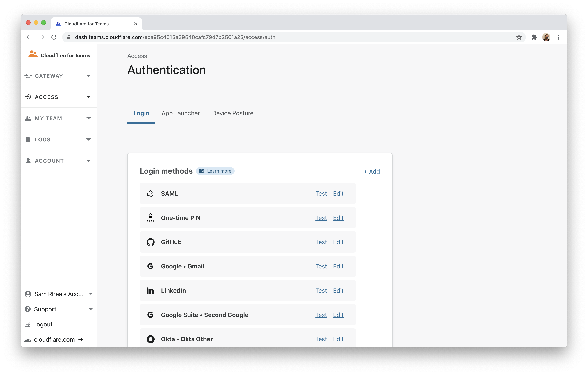The width and height of the screenshot is (588, 375).
Task: Bookmark page with the star icon
Action: tap(519, 37)
